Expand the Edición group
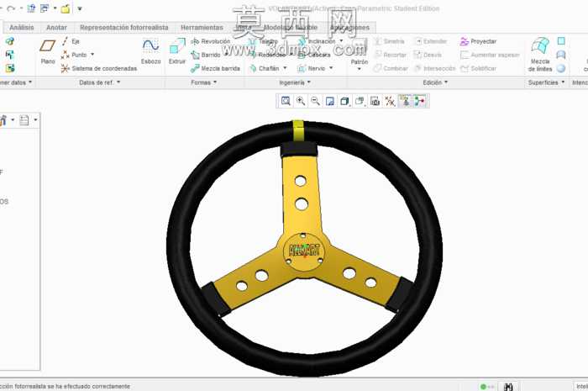Viewport: 588px width, 391px height. 435,82
